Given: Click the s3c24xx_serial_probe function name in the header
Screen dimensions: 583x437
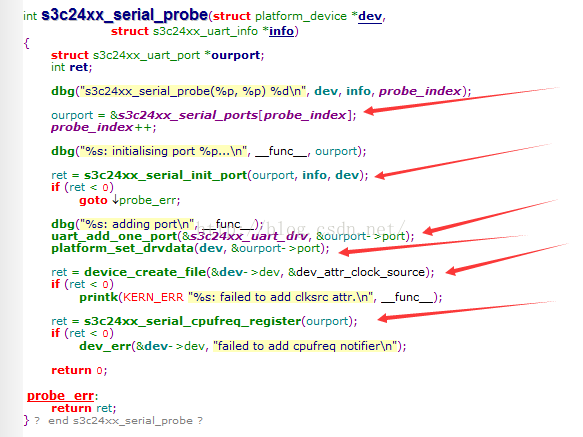Looking at the screenshot, I should pos(124,15).
